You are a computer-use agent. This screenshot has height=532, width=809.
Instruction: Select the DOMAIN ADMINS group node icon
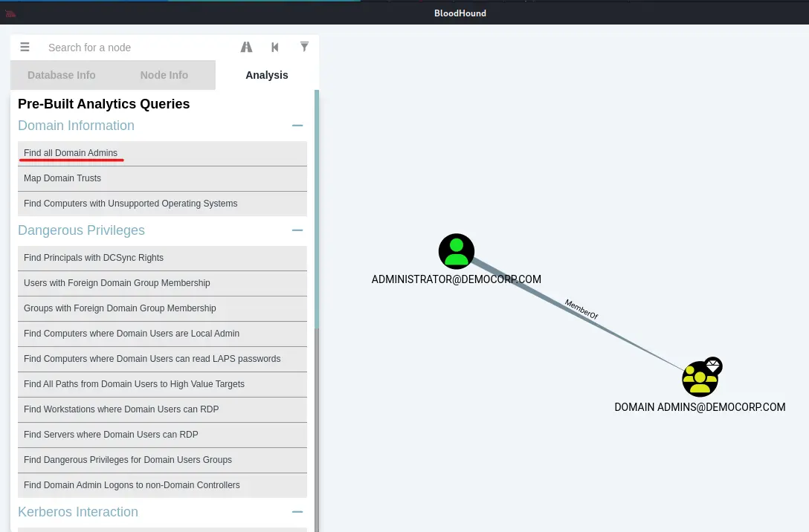click(700, 379)
